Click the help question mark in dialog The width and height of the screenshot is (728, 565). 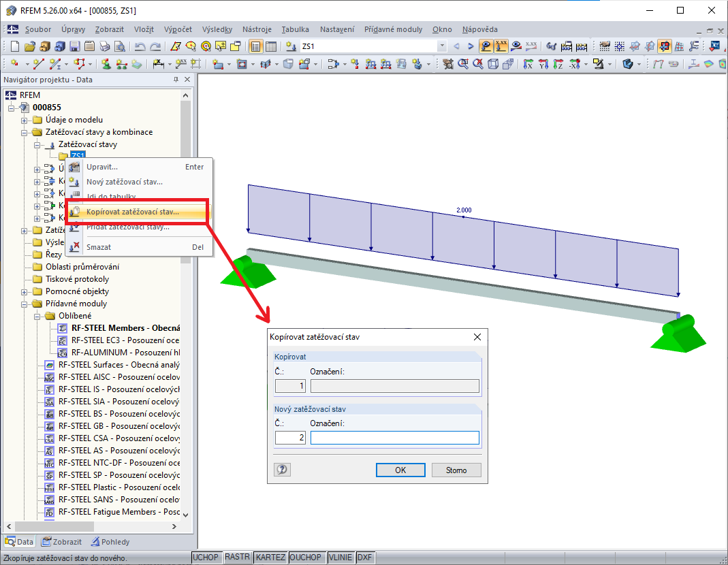(x=282, y=470)
